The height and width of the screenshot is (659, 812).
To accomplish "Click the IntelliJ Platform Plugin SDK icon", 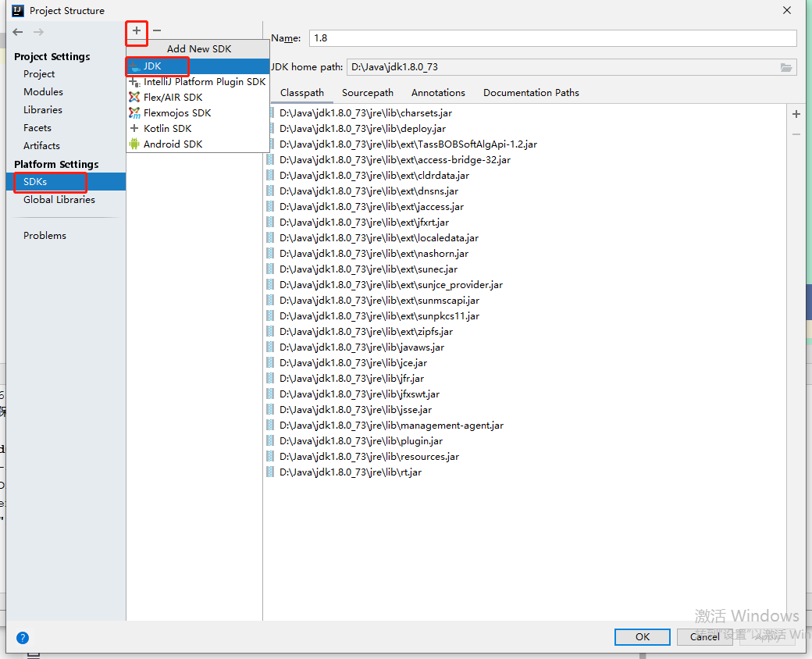I will click(x=134, y=82).
